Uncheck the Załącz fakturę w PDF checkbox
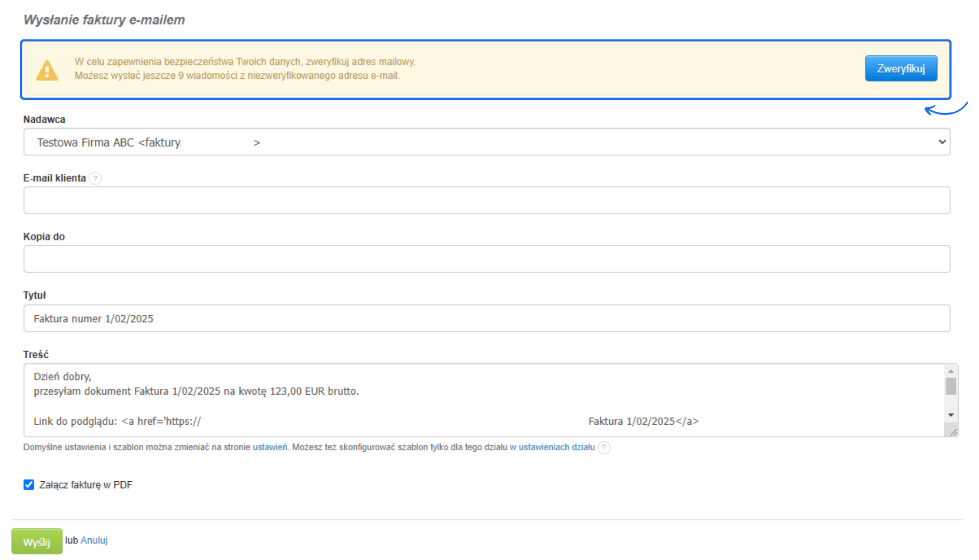Image resolution: width=979 pixels, height=560 pixels. [29, 485]
